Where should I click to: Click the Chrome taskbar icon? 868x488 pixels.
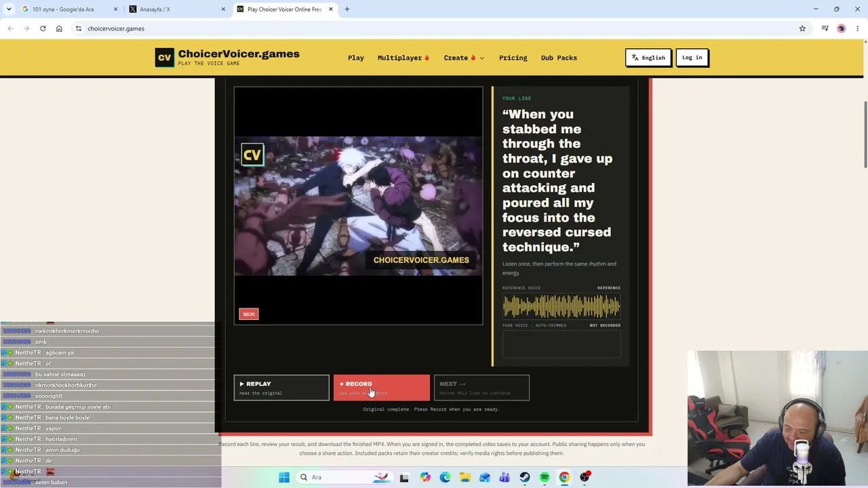pyautogui.click(x=564, y=477)
